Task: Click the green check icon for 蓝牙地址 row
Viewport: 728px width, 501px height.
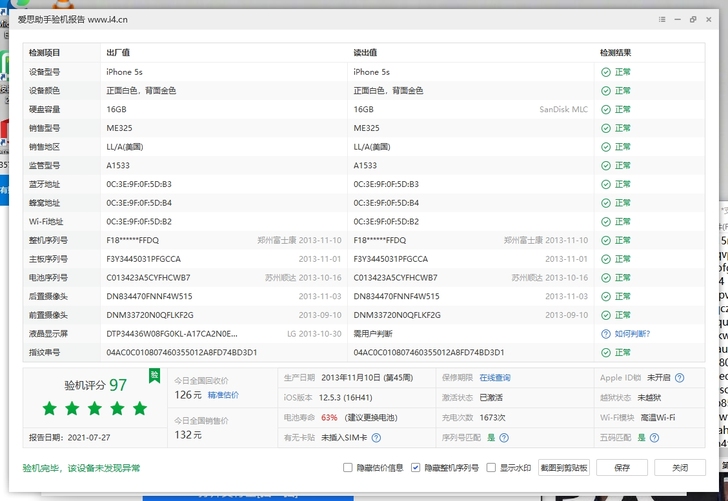Action: pos(606,184)
